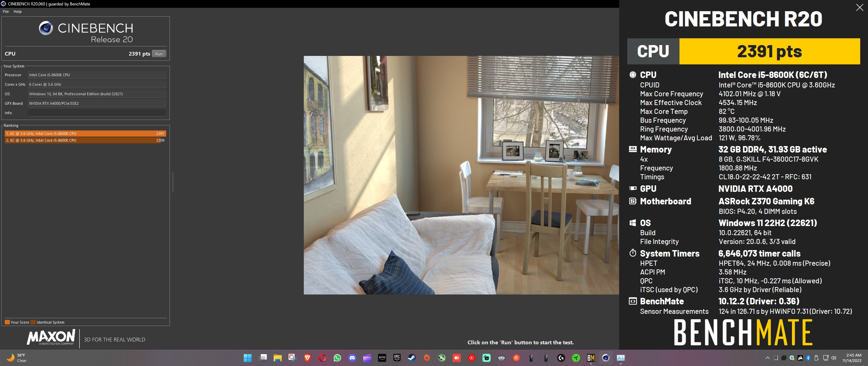
Task: Click the rendered room preview image
Action: click(x=461, y=175)
